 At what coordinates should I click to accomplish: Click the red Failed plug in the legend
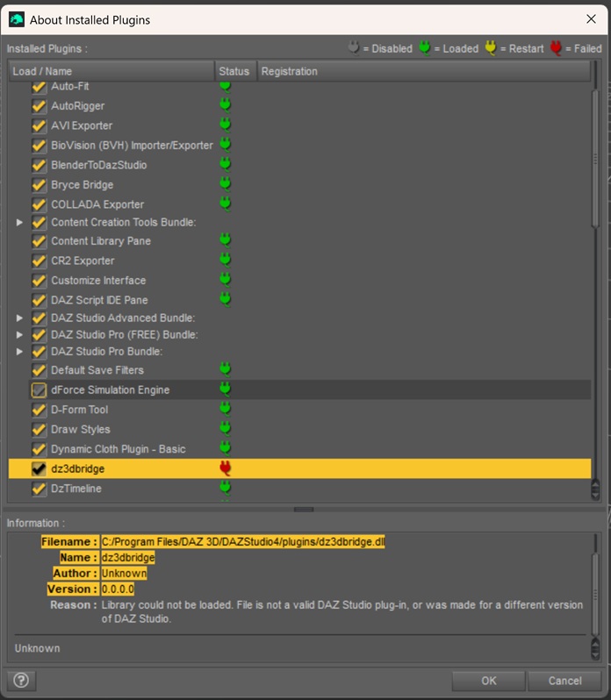556,47
